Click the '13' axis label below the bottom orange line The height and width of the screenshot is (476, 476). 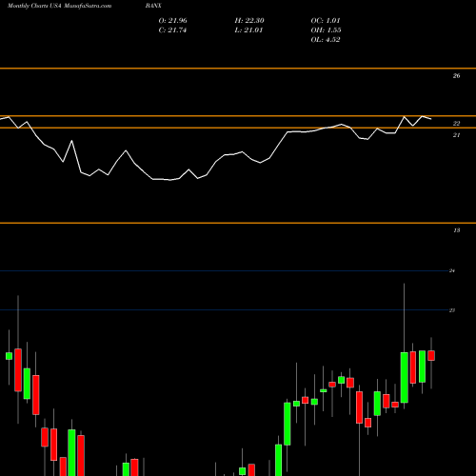point(456,230)
